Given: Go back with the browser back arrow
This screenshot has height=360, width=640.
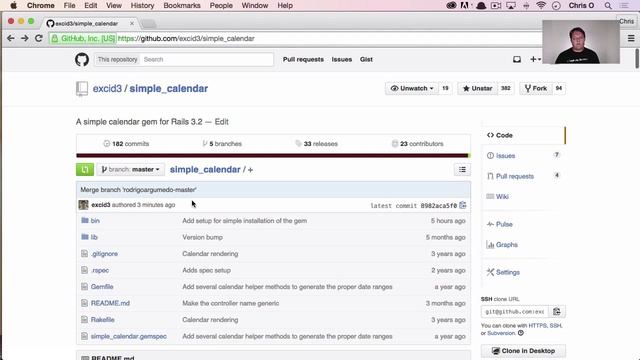Looking at the screenshot, I should pyautogui.click(x=11, y=38).
